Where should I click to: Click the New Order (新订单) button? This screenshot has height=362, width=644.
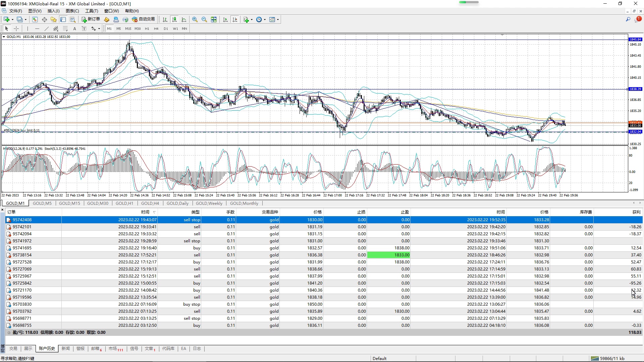click(x=91, y=19)
